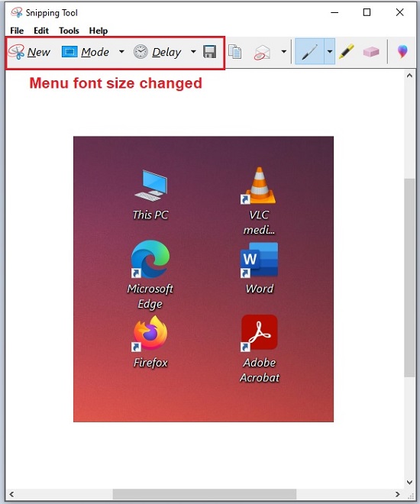
Task: Open the File menu
Action: tap(17, 31)
